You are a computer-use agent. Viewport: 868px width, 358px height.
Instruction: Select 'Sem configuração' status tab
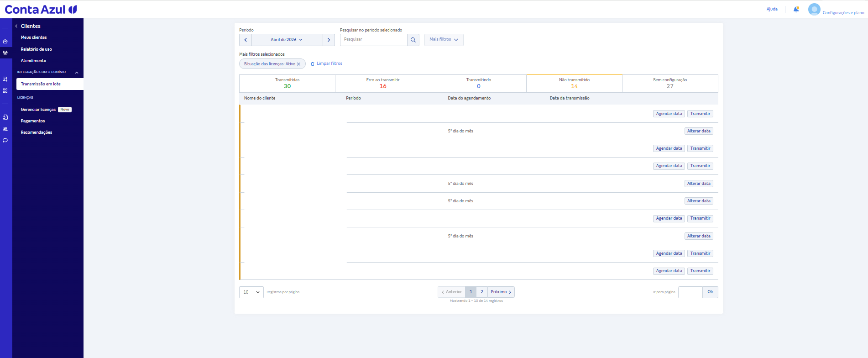click(x=670, y=84)
